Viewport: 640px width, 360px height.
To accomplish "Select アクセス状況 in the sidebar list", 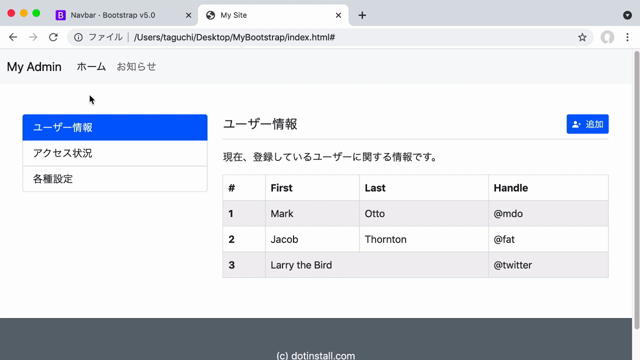I will (x=115, y=153).
